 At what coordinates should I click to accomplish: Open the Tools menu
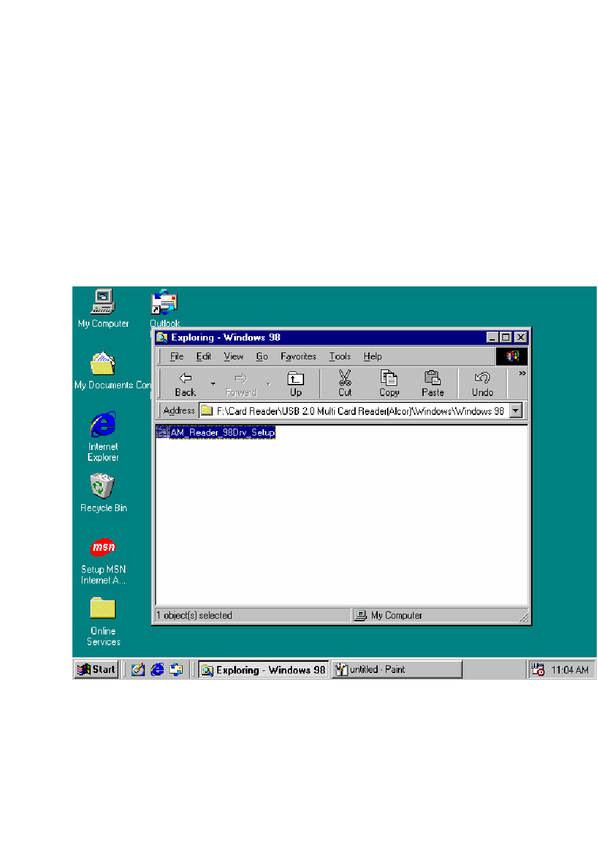(340, 356)
